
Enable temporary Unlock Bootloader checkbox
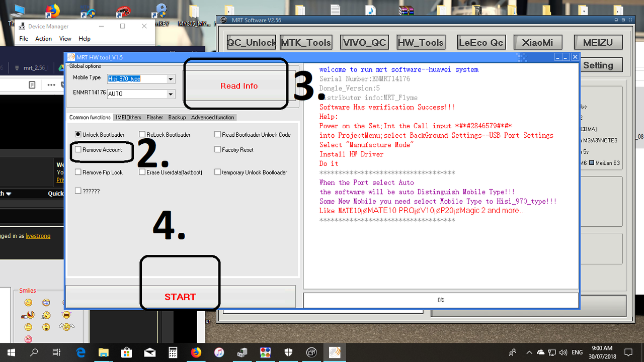click(x=218, y=172)
